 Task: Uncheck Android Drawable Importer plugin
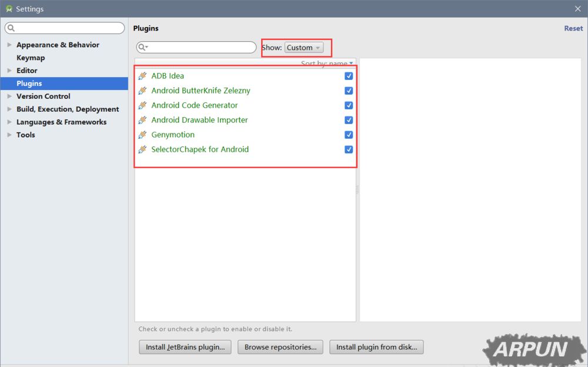pos(349,120)
